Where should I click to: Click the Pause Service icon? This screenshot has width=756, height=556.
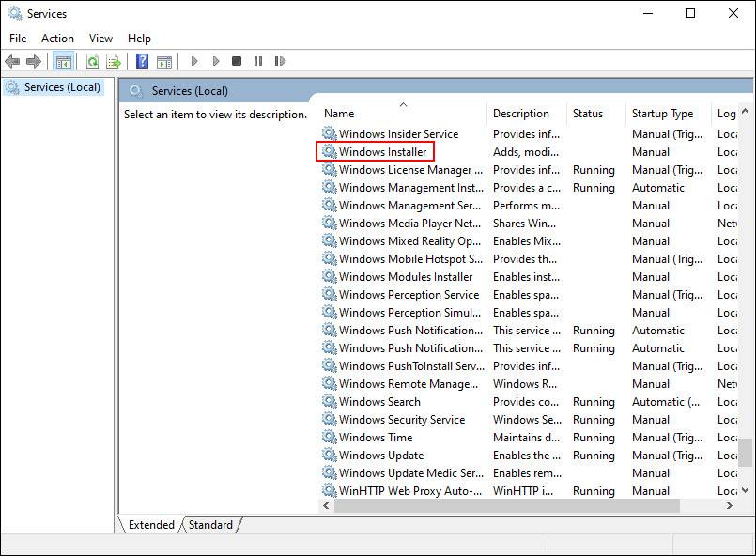[x=257, y=61]
